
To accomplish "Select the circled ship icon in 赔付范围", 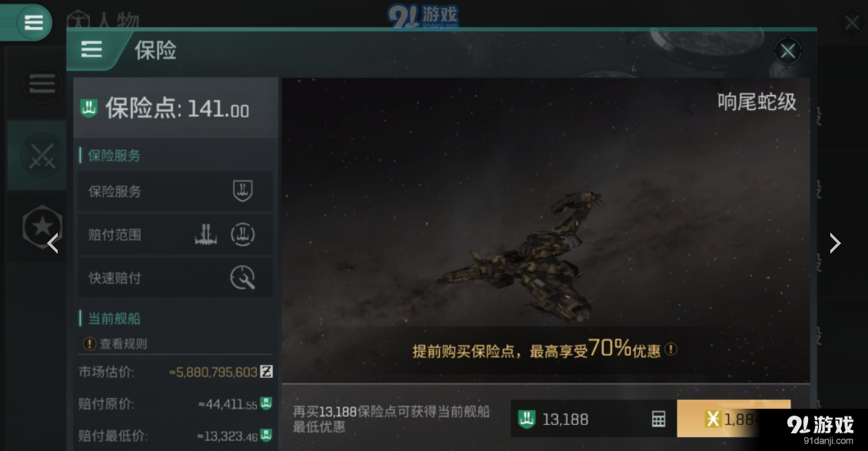I will [x=242, y=234].
